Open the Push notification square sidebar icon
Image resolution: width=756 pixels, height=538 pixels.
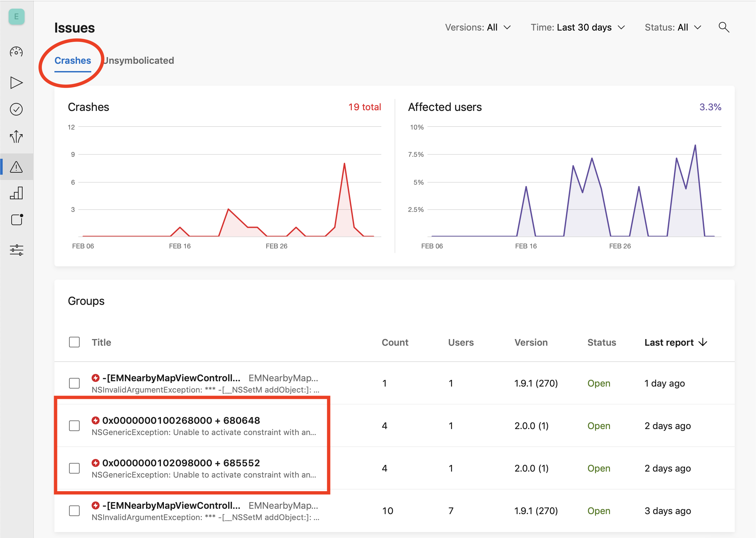(x=17, y=220)
